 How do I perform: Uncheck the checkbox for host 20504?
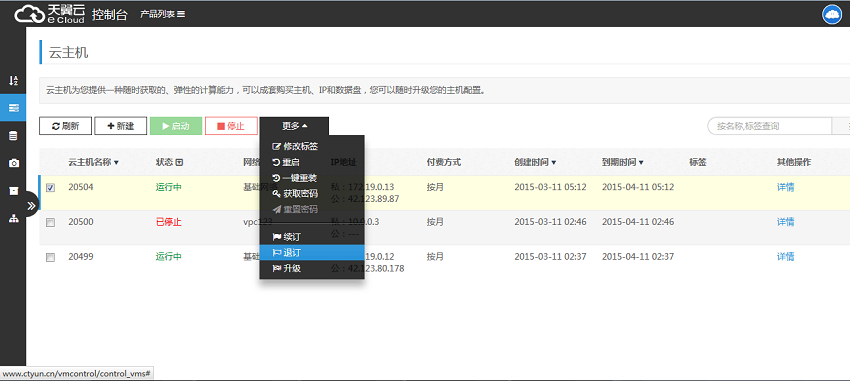point(50,188)
